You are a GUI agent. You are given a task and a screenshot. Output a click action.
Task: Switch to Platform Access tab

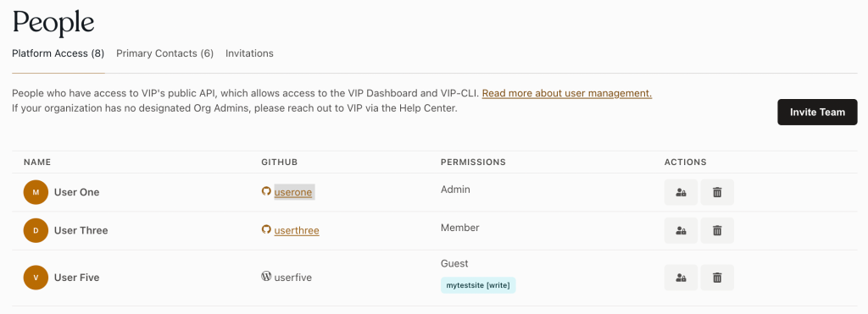(58, 53)
